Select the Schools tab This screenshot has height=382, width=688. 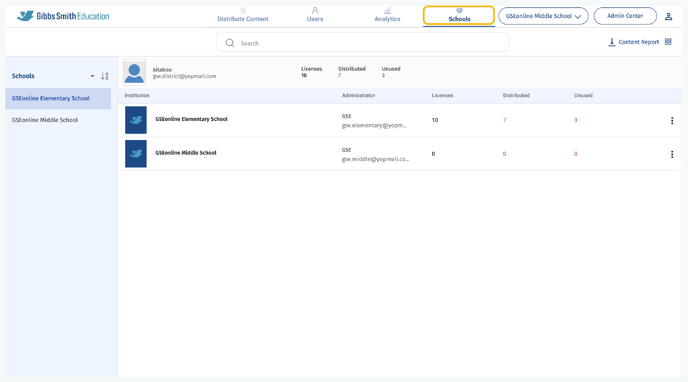(459, 15)
